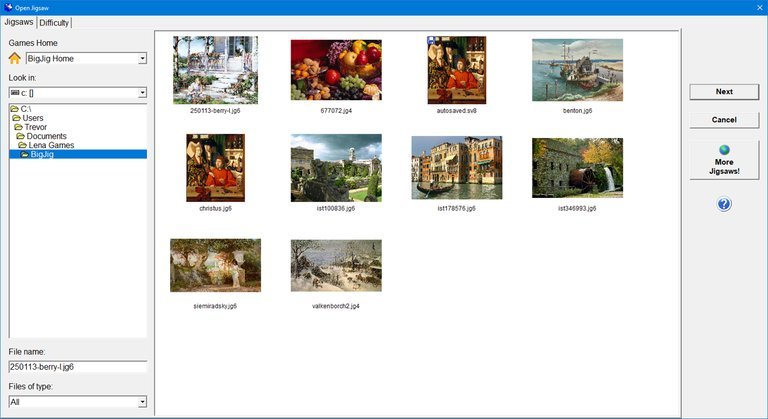768x419 pixels.
Task: Open the BigJig Home dropdown
Action: point(142,59)
